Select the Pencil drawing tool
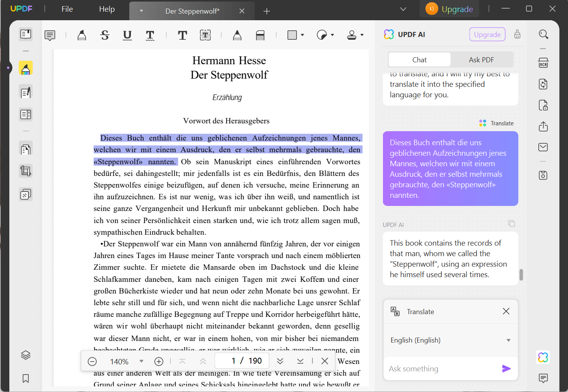568x392 pixels. pyautogui.click(x=237, y=35)
